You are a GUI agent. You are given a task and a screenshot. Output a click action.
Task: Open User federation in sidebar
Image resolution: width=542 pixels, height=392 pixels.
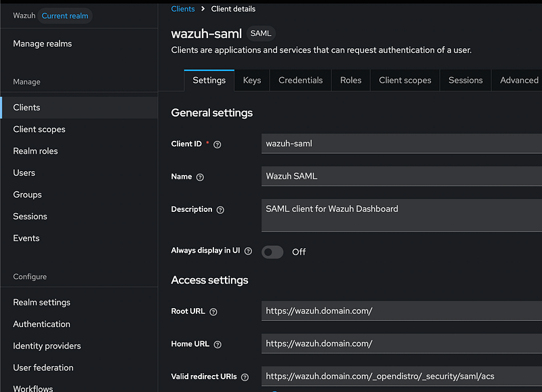click(x=79, y=368)
